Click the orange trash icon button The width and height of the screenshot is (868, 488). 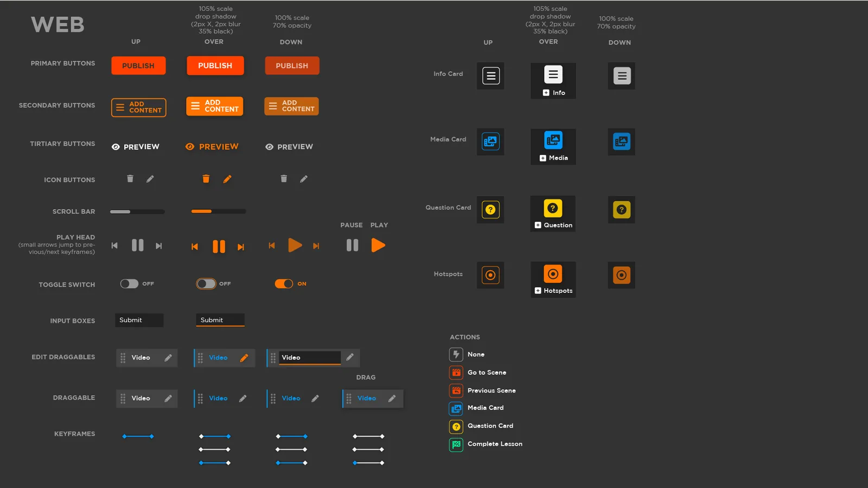pos(206,178)
